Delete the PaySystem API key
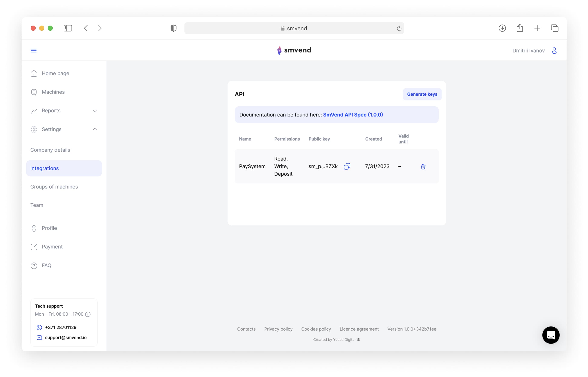This screenshot has width=588, height=377. (x=423, y=167)
